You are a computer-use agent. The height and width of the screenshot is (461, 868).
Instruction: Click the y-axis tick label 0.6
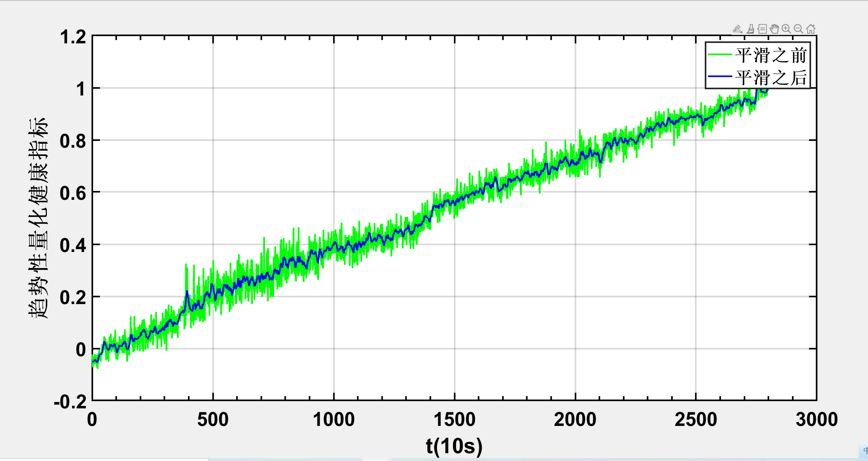[x=73, y=193]
